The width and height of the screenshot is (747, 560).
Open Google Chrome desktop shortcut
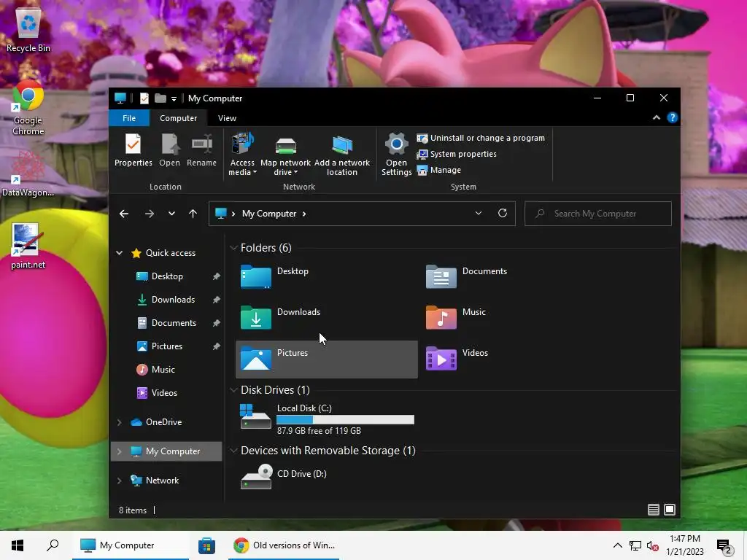[28, 108]
